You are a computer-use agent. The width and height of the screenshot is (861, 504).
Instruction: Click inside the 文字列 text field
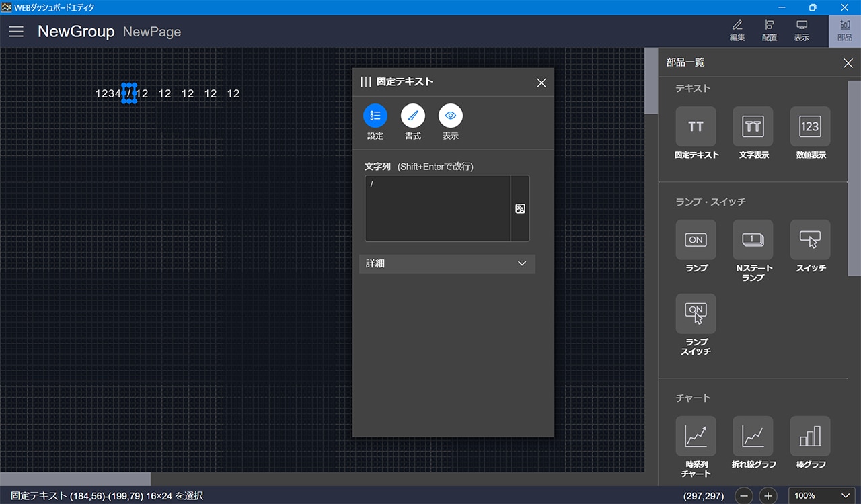(437, 208)
